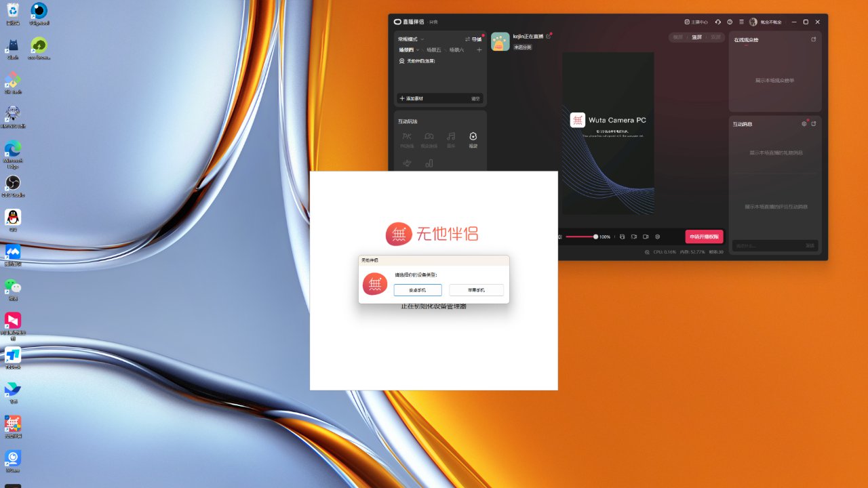Open 主播中心 in the title bar
868x488 pixels.
click(x=696, y=22)
